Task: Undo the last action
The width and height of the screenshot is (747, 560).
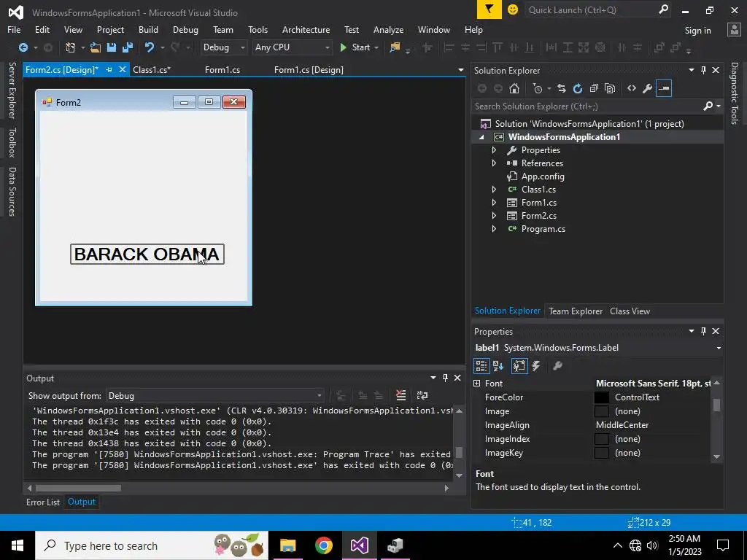Action: click(x=150, y=47)
